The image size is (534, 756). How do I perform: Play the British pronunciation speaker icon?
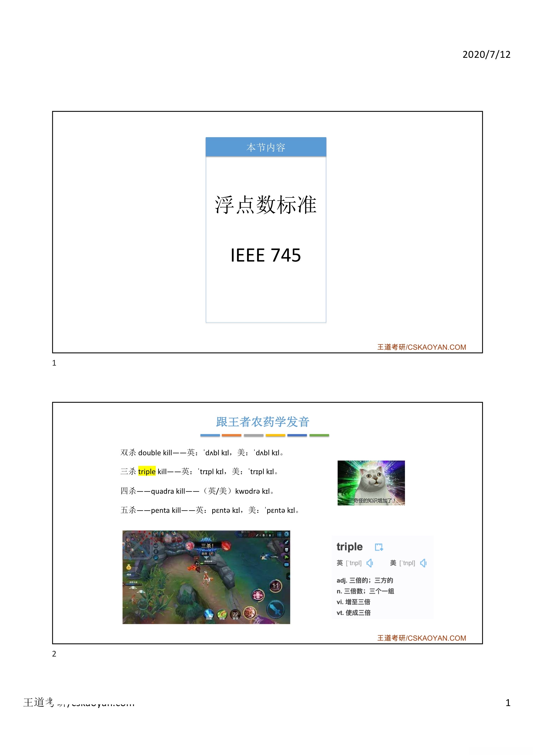370,563
